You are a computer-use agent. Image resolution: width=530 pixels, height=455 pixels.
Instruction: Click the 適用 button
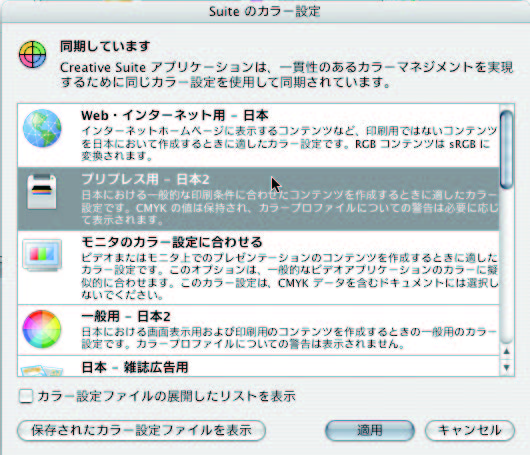click(x=370, y=431)
